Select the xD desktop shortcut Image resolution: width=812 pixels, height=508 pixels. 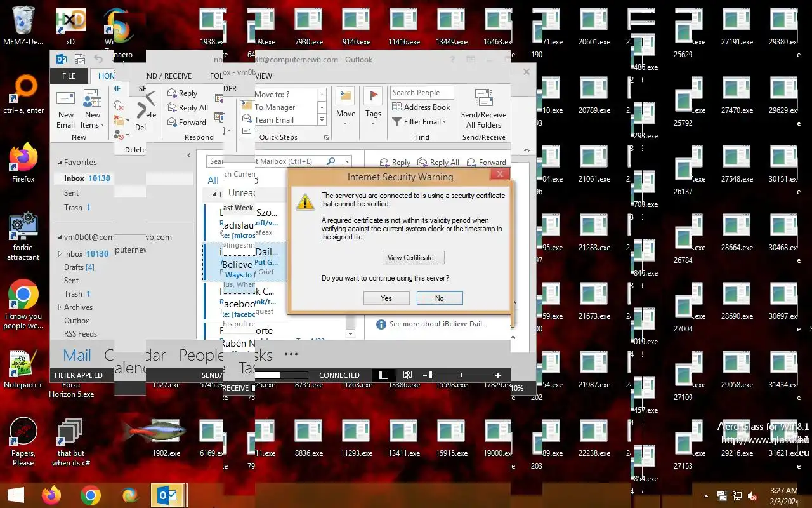pyautogui.click(x=70, y=27)
